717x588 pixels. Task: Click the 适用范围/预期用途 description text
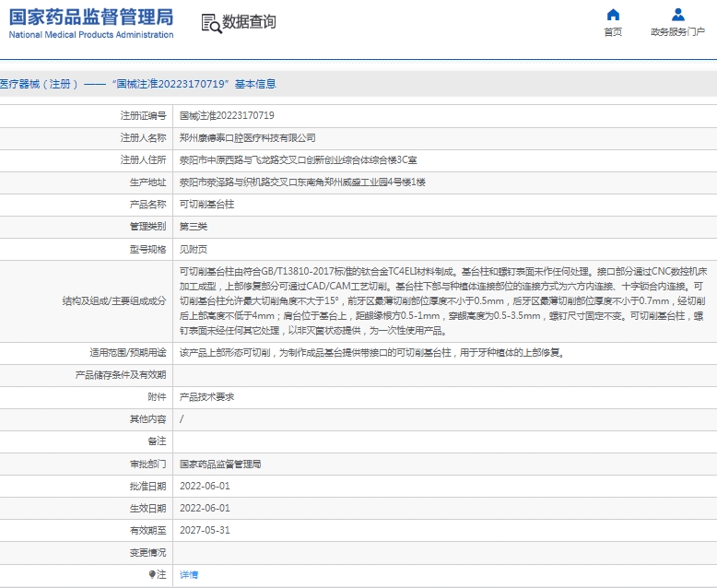pyautogui.click(x=371, y=353)
